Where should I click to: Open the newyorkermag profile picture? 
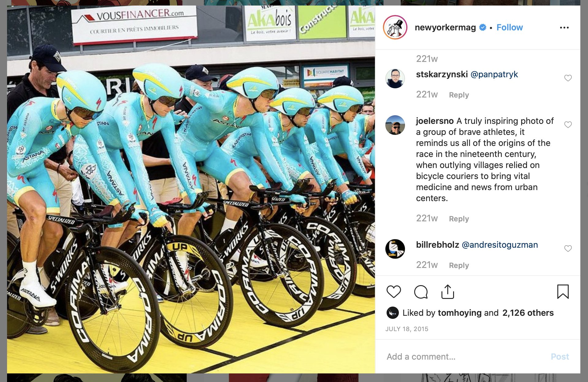(x=395, y=27)
